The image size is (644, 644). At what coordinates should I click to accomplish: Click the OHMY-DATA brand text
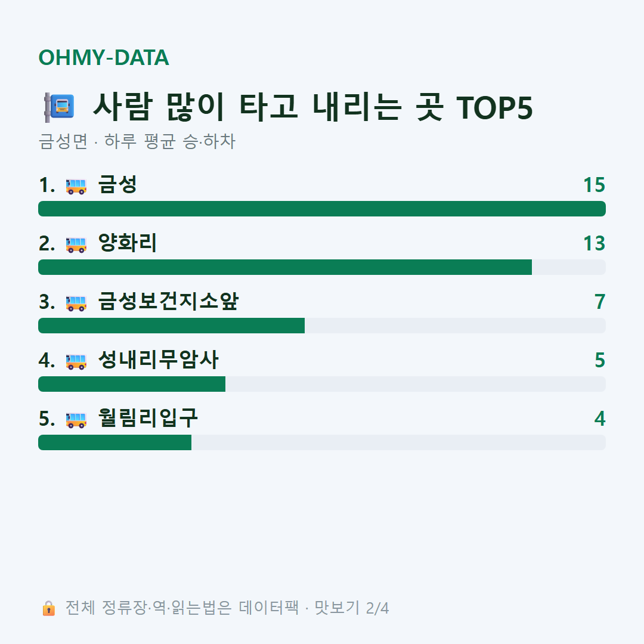click(x=104, y=57)
